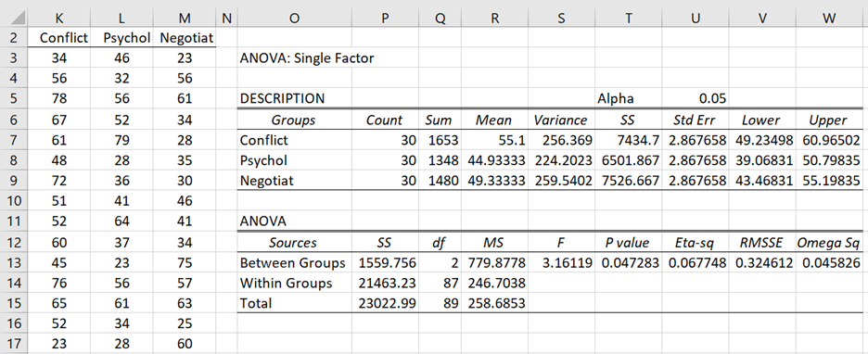This screenshot has width=868, height=354.
Task: Select row 5 header
Action: (x=13, y=98)
